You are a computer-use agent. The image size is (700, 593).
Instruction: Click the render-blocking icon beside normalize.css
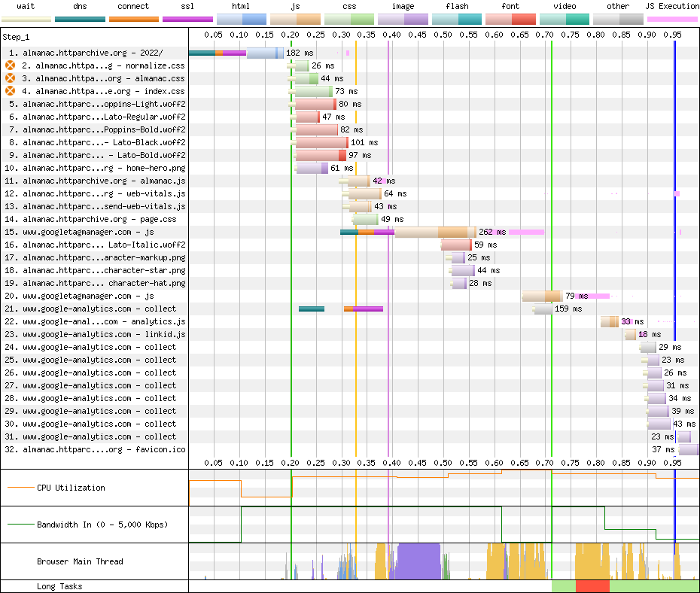(x=11, y=65)
